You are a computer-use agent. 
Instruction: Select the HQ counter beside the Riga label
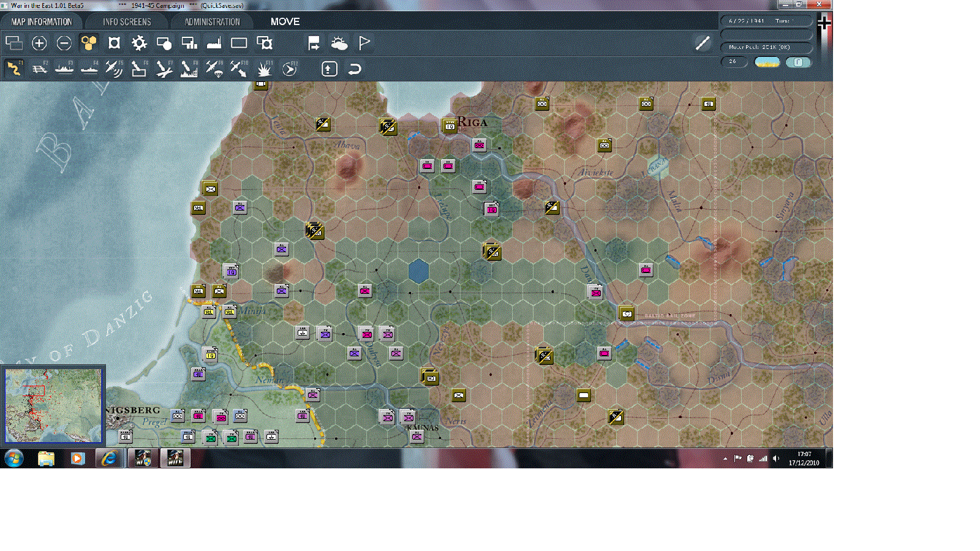(450, 126)
